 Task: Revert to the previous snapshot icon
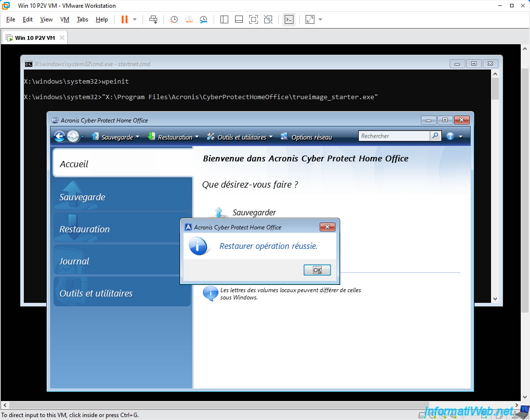(189, 19)
